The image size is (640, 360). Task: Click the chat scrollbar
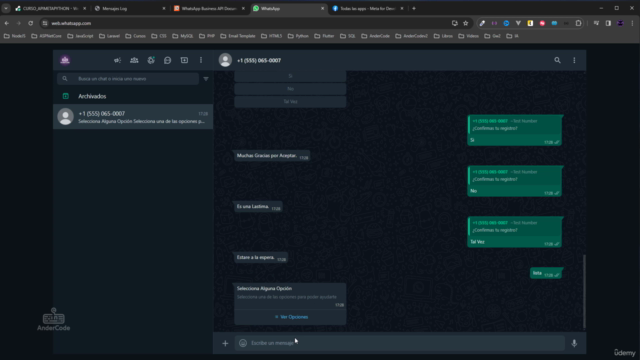pos(584,291)
